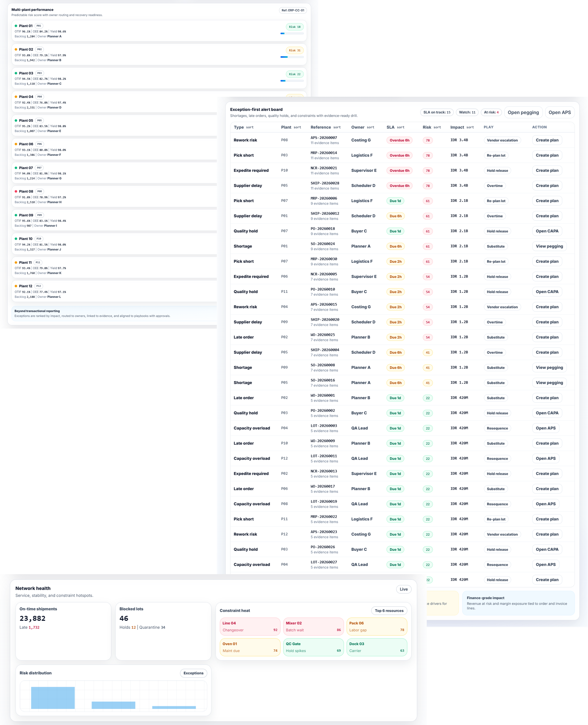The width and height of the screenshot is (588, 725).
Task: Click the Open APS header button
Action: (559, 112)
